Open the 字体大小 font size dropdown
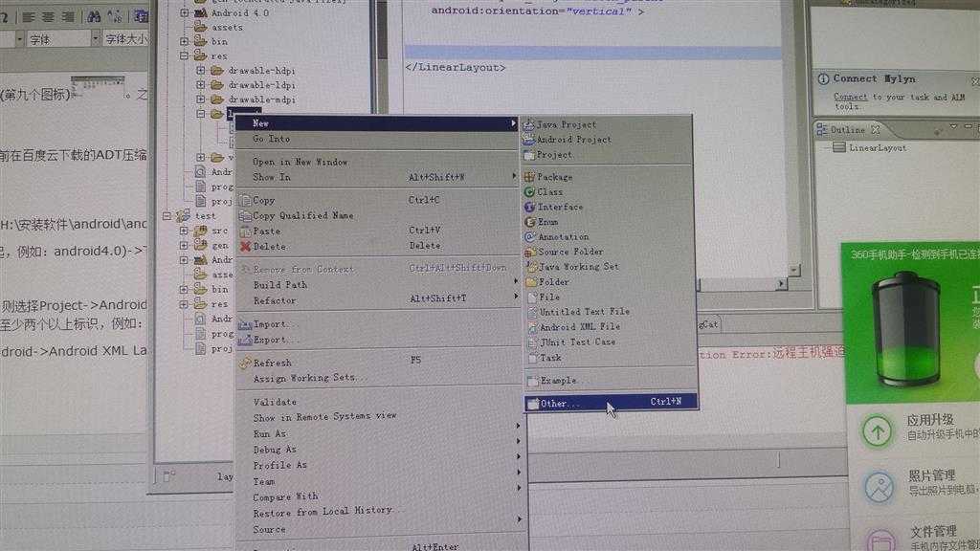 coord(126,39)
